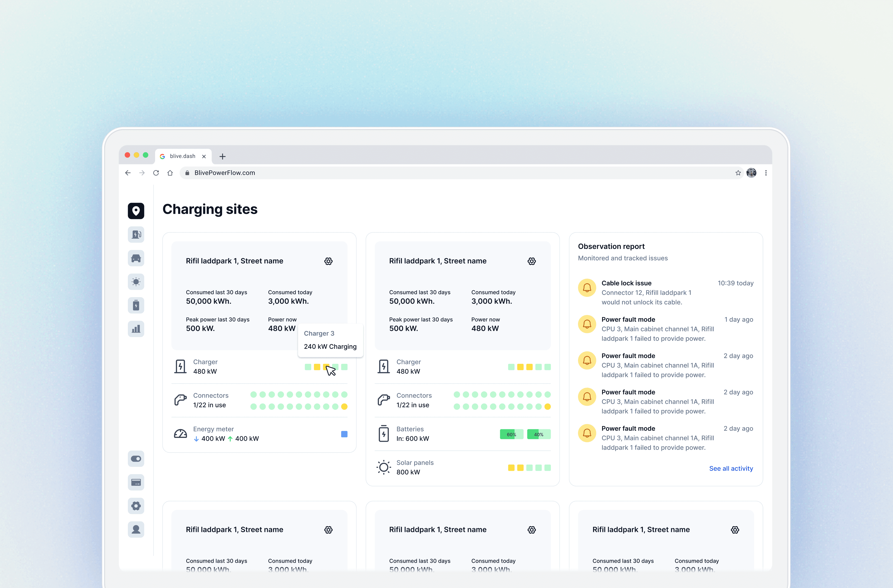Open the browser three-dot menu
The image size is (893, 588).
point(766,173)
